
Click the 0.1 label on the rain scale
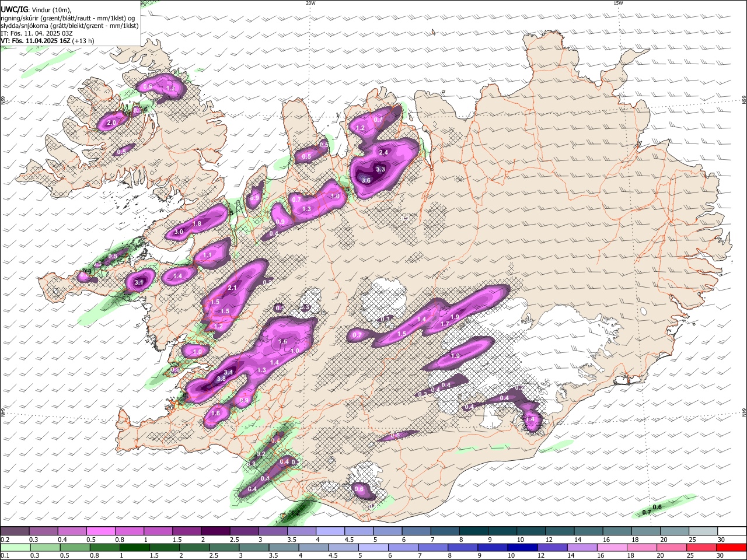[x=5, y=556]
